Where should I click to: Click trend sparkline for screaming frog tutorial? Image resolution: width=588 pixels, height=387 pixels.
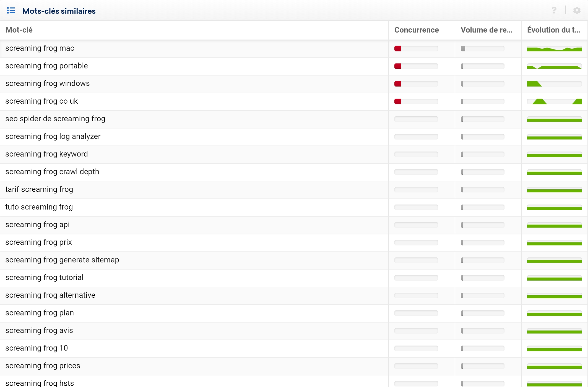(555, 278)
